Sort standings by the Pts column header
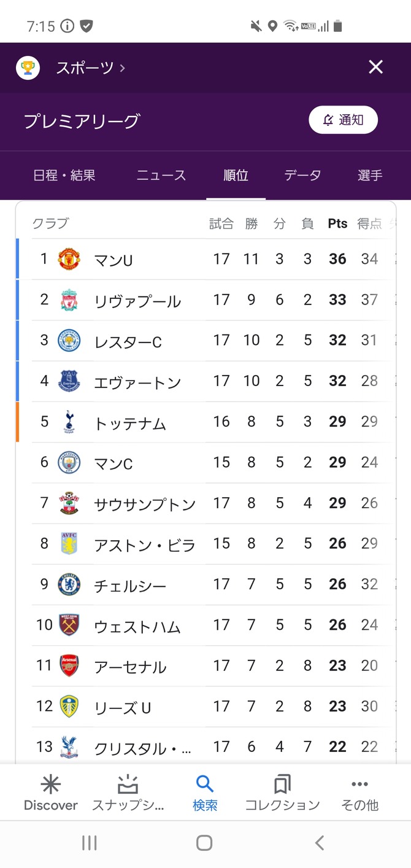Image resolution: width=411 pixels, height=868 pixels. [337, 223]
